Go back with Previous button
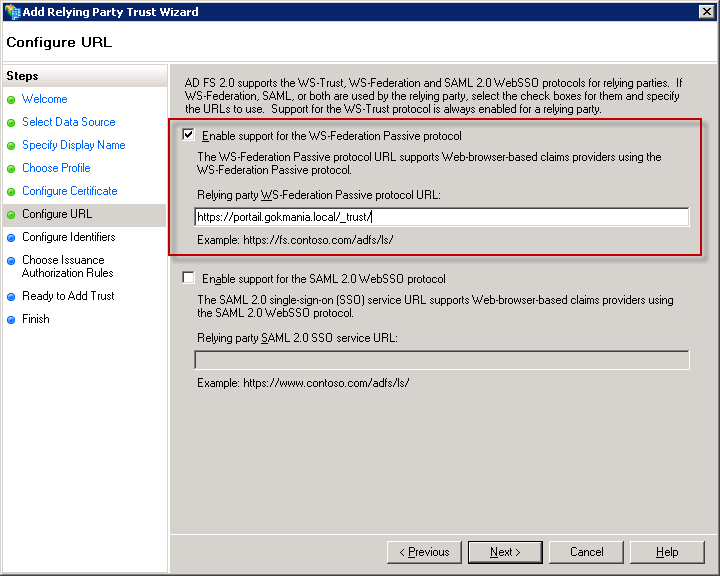720x576 pixels. click(424, 552)
